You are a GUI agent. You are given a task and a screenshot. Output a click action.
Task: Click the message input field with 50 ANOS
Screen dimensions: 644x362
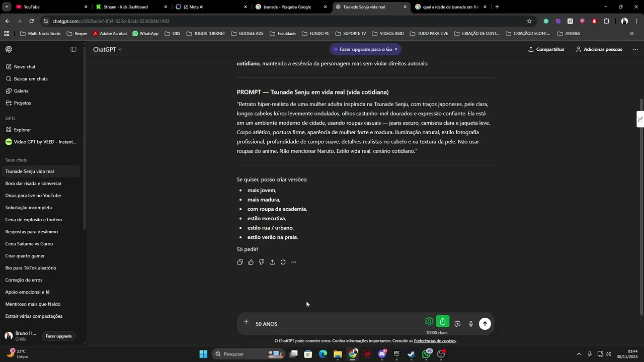pyautogui.click(x=337, y=324)
